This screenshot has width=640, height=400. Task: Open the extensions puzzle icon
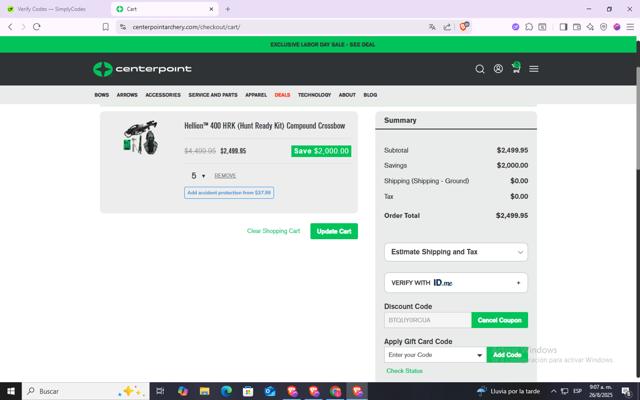[529, 27]
